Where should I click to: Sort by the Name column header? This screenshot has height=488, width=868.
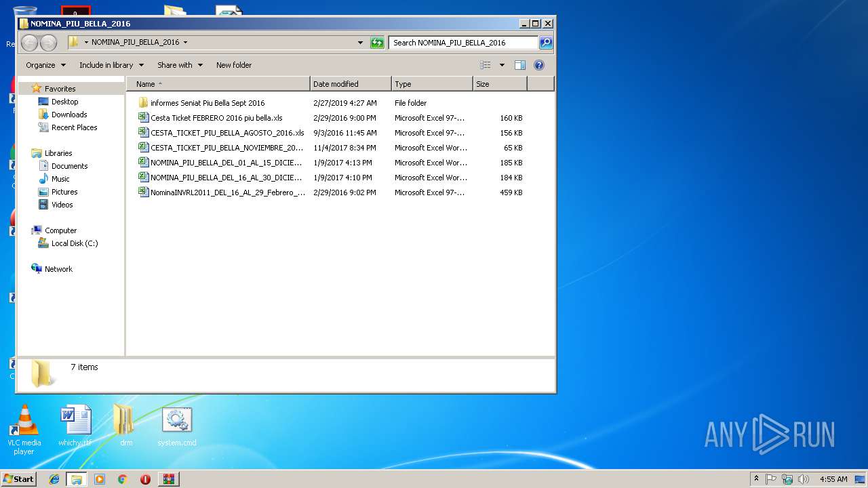click(x=218, y=84)
